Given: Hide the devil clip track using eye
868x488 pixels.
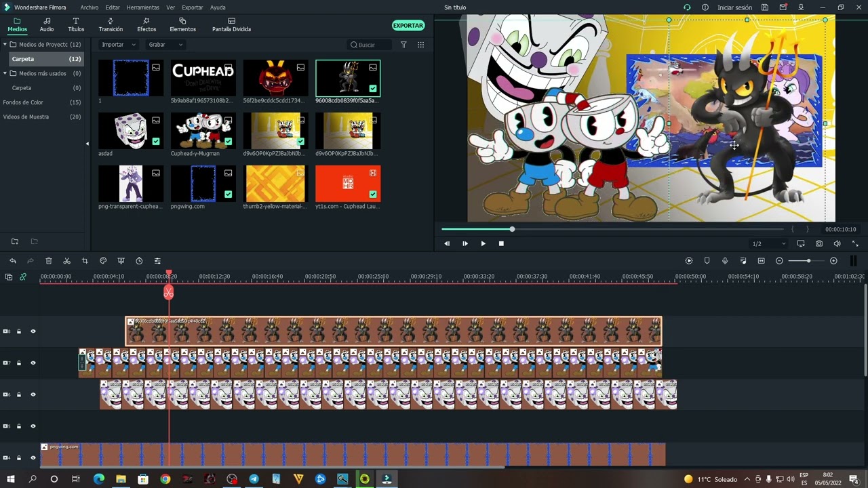Looking at the screenshot, I should click(x=33, y=331).
